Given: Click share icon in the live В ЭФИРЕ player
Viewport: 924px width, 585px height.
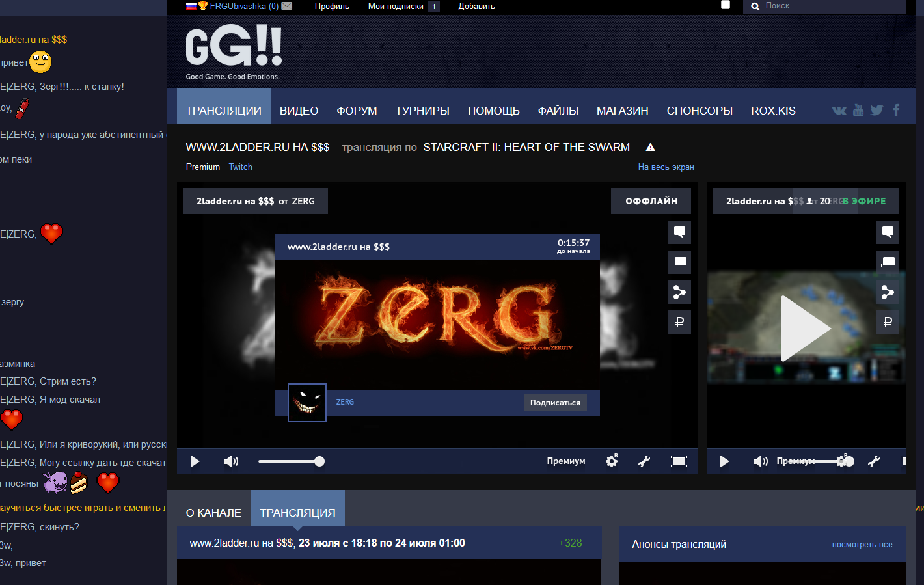Looking at the screenshot, I should [888, 292].
